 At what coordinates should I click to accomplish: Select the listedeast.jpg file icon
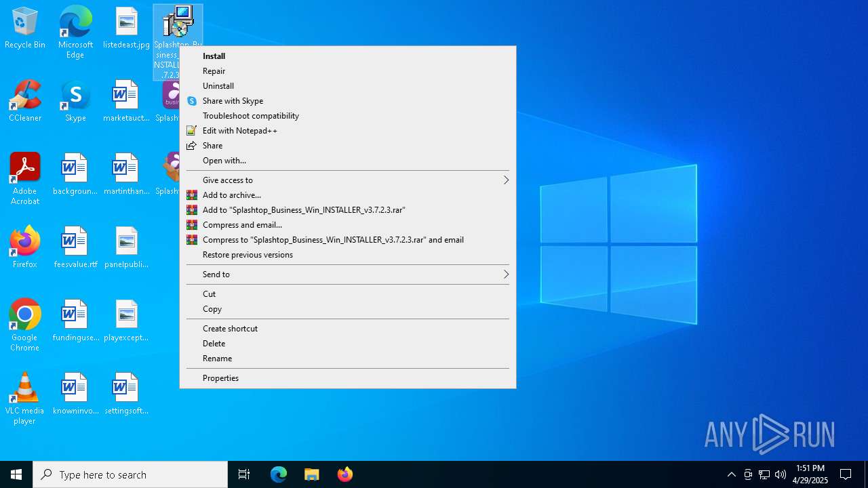(x=126, y=28)
